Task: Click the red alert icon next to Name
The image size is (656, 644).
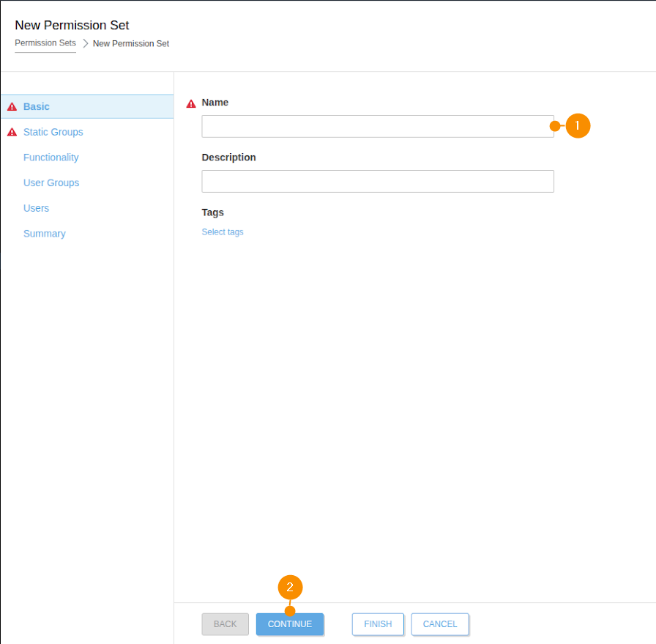Action: pyautogui.click(x=191, y=103)
